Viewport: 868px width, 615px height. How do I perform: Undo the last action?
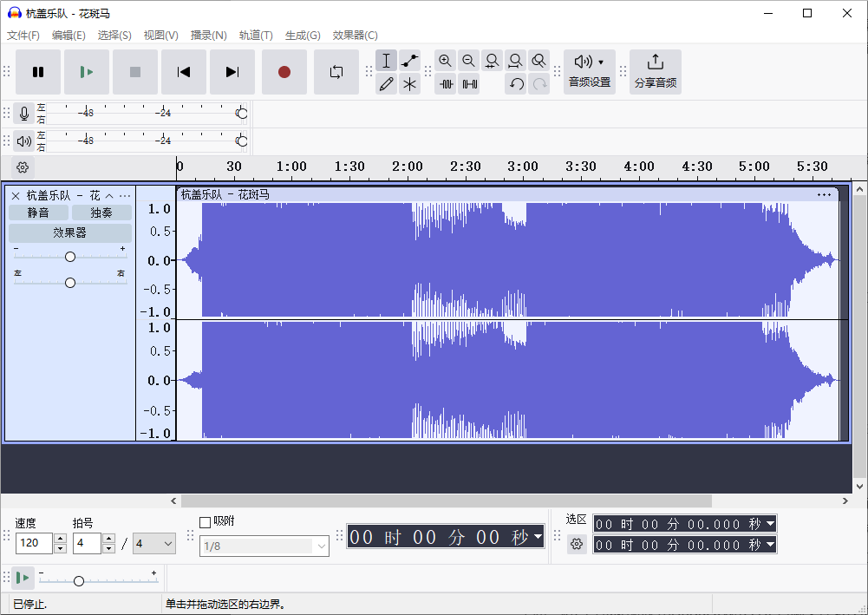[515, 85]
